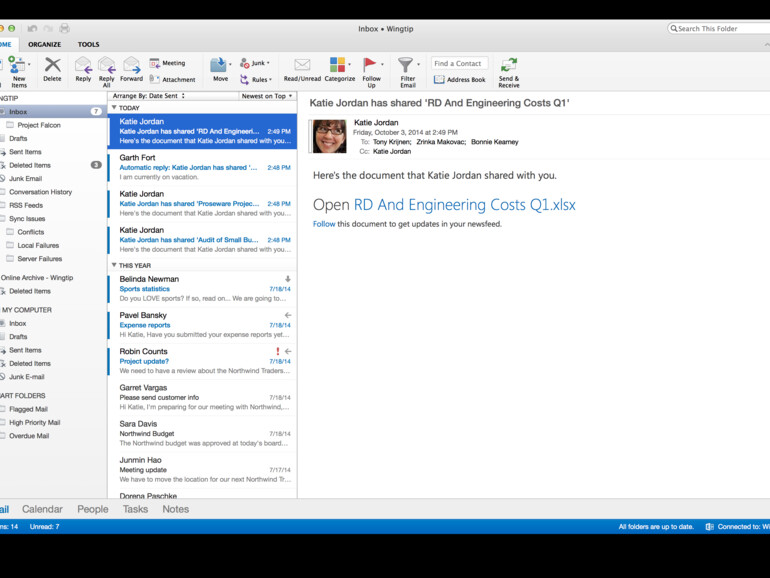Click the Forward icon
Image resolution: width=770 pixels, height=578 pixels.
coord(132,65)
